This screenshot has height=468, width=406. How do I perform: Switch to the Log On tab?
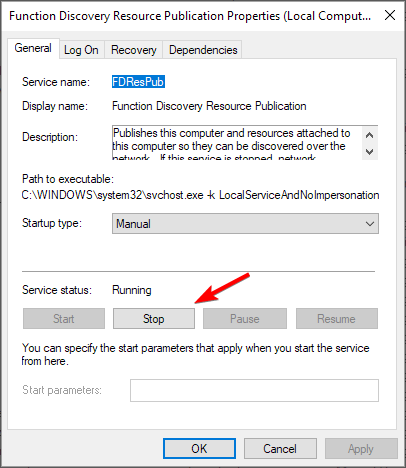click(81, 50)
